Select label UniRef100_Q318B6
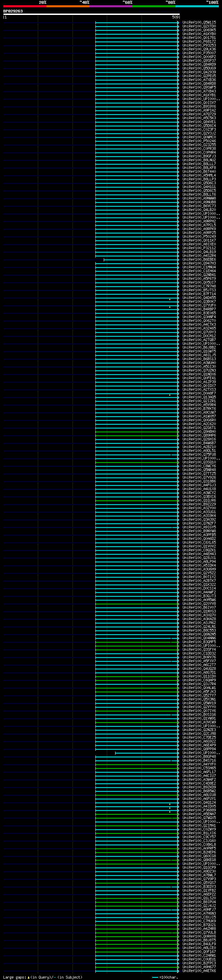This screenshot has height=980, width=222. pos(199,481)
